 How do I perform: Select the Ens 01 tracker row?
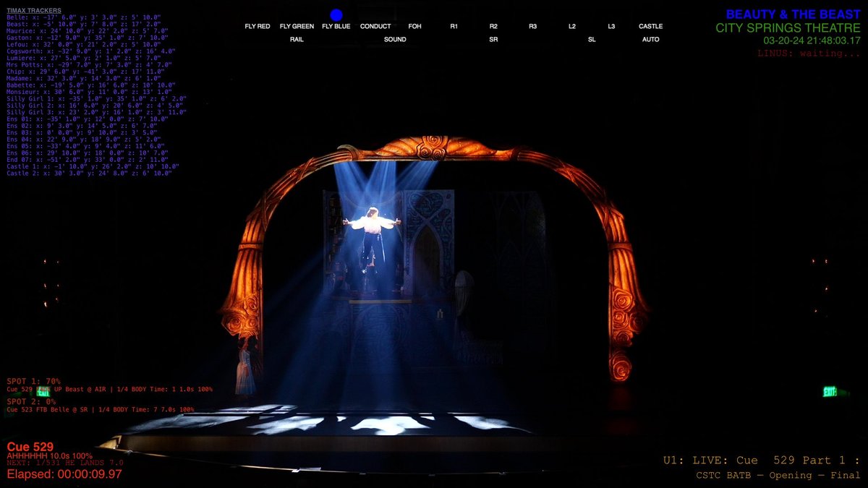tap(88, 119)
